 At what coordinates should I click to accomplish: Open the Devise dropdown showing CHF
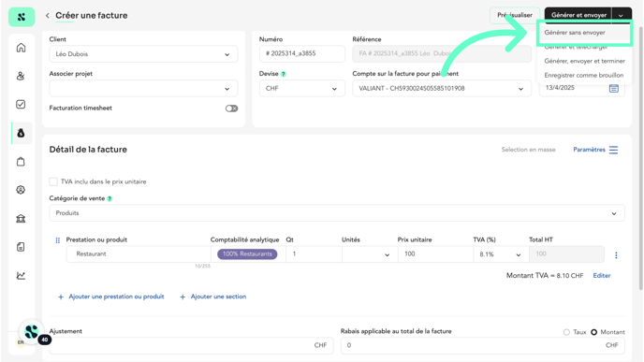(301, 89)
